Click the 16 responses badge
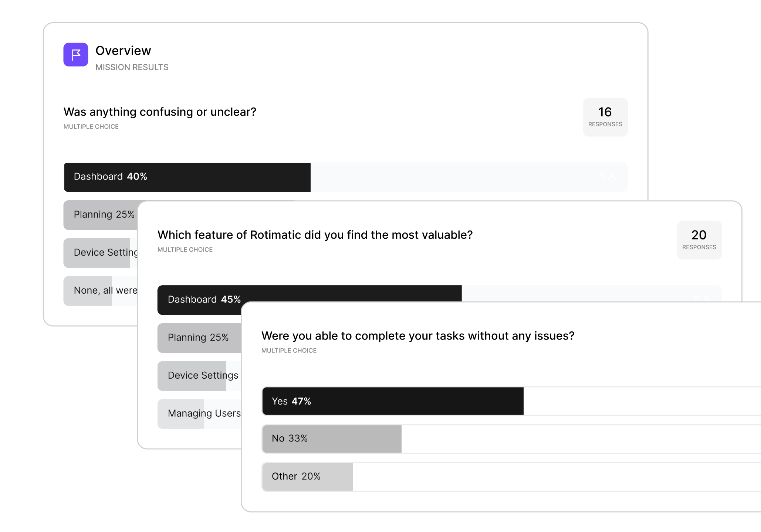 pos(605,117)
